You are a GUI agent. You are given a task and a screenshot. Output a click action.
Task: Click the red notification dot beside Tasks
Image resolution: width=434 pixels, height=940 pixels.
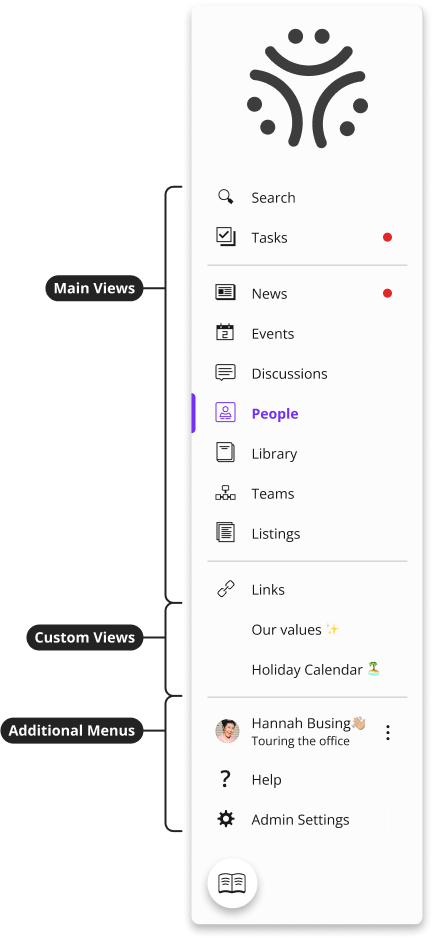pos(387,237)
